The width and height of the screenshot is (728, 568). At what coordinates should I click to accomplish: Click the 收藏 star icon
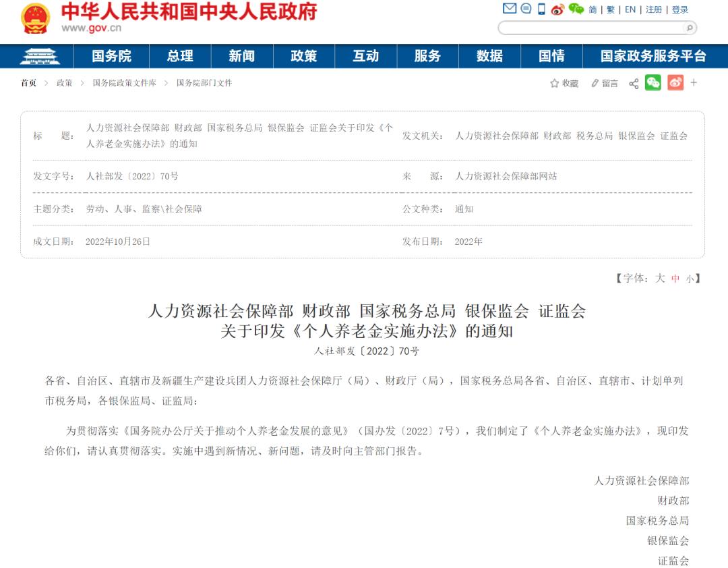[554, 83]
